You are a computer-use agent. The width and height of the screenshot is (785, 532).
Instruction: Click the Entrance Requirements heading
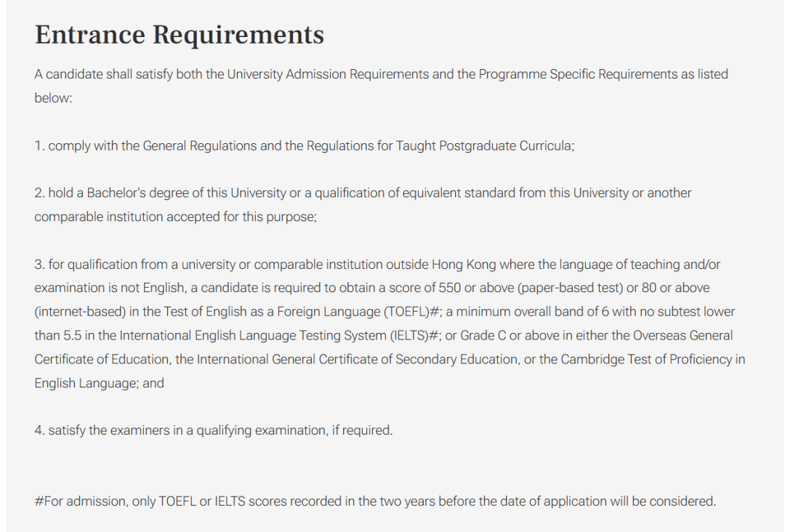[179, 35]
